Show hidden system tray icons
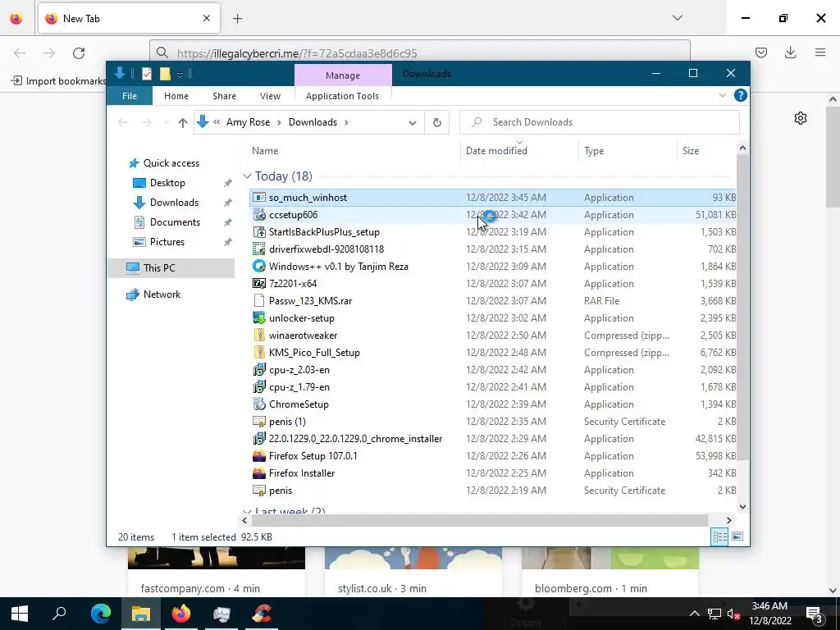The image size is (840, 630). click(694, 614)
